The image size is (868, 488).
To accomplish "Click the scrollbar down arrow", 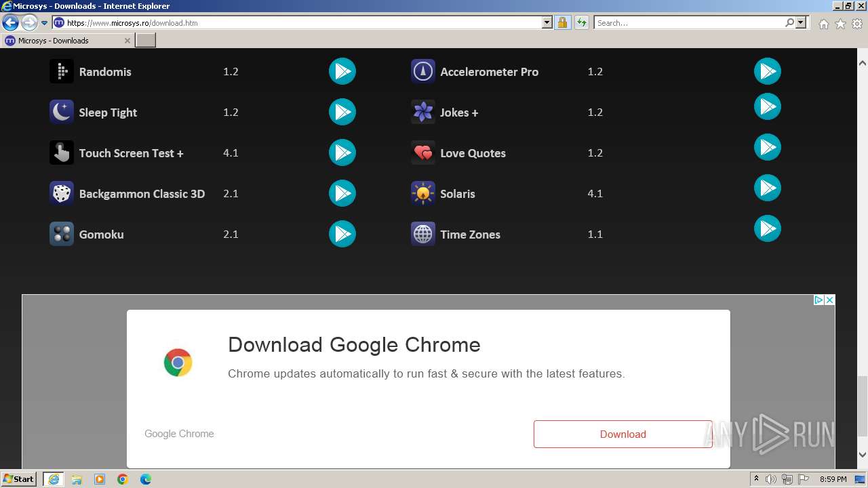I will 863,455.
